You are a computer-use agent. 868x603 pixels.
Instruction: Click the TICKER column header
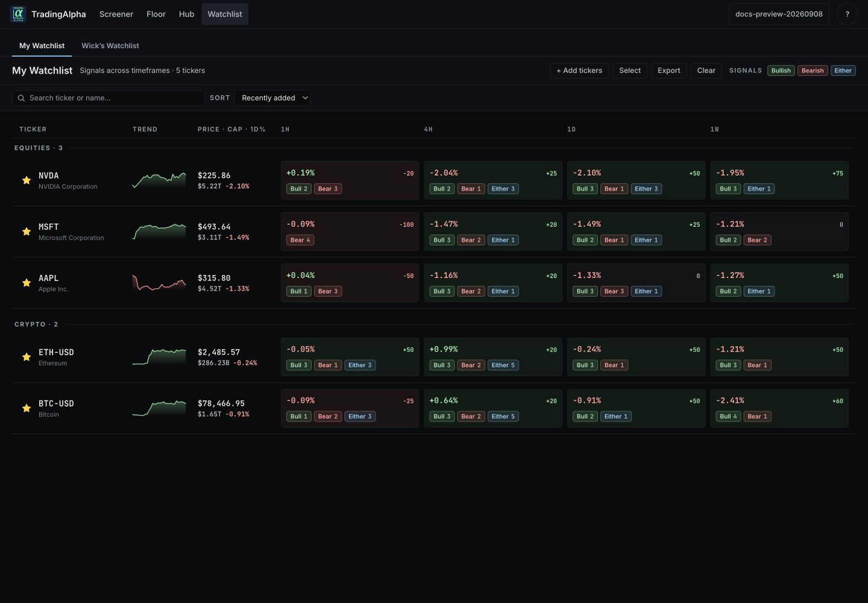33,129
